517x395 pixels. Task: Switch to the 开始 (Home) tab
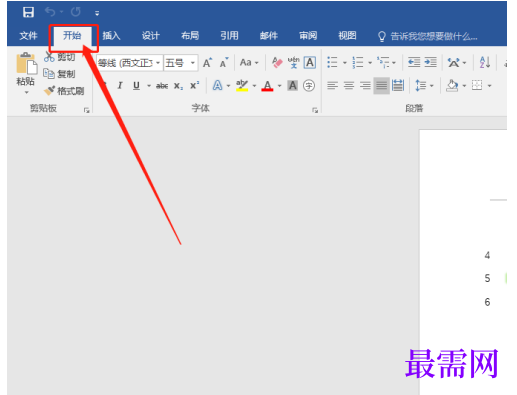point(72,35)
